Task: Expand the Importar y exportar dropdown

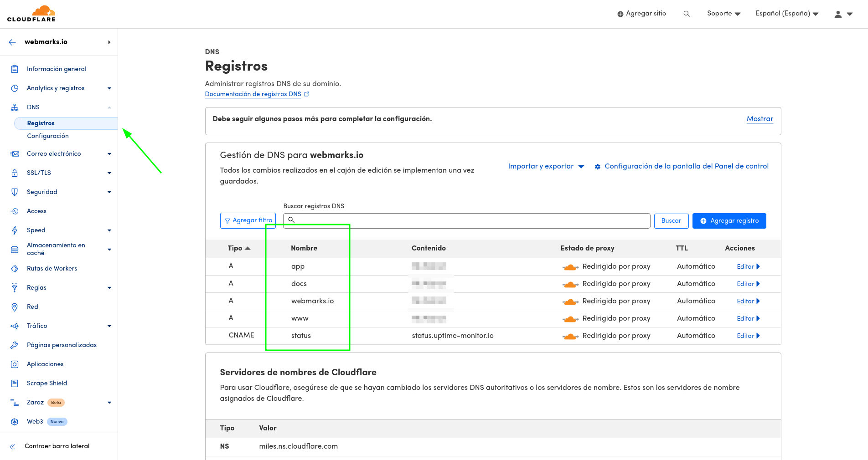Action: tap(545, 167)
